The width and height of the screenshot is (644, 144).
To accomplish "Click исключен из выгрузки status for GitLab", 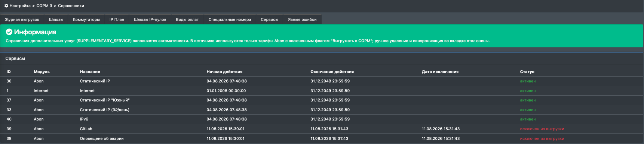I will click(542, 129).
